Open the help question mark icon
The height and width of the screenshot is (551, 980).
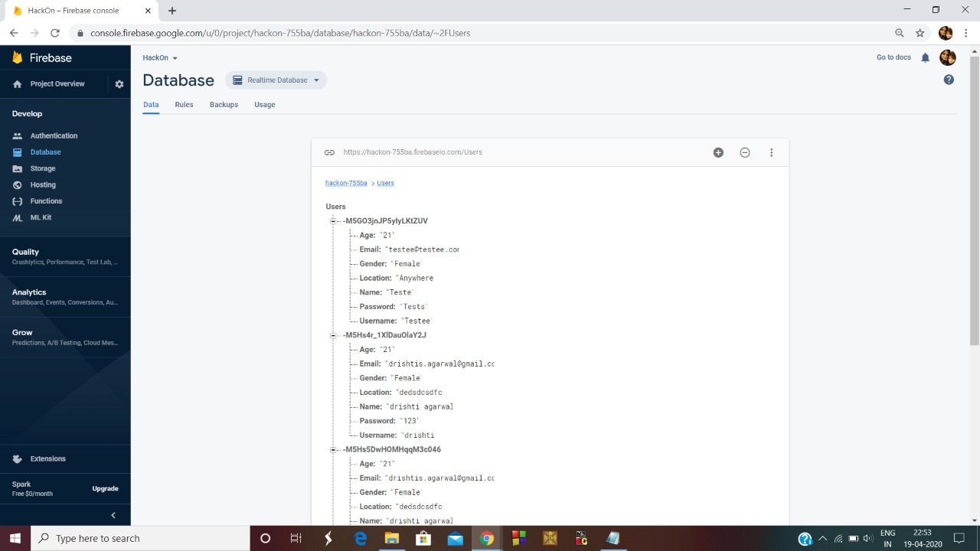point(949,80)
